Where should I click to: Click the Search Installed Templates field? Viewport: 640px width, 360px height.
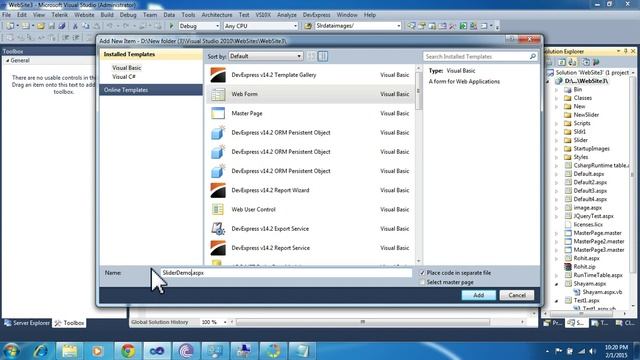pyautogui.click(x=480, y=56)
